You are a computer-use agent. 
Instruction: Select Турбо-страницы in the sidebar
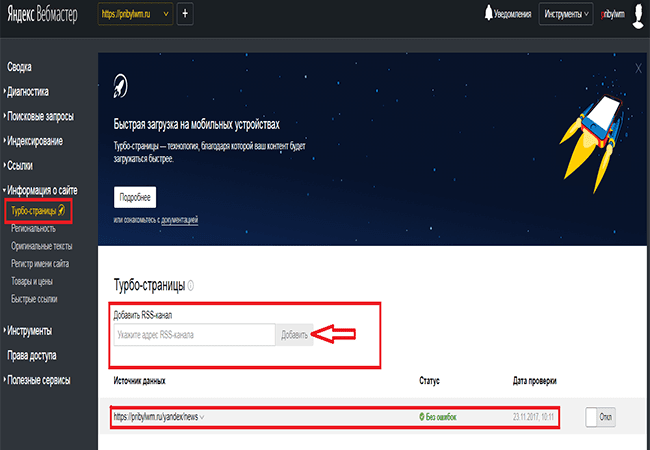point(34,211)
